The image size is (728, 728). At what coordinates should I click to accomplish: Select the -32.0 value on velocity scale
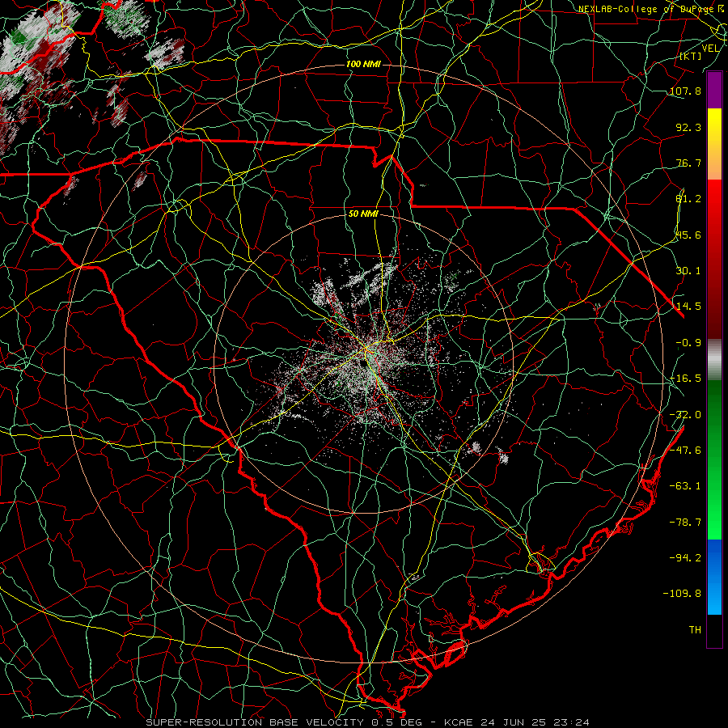(685, 415)
